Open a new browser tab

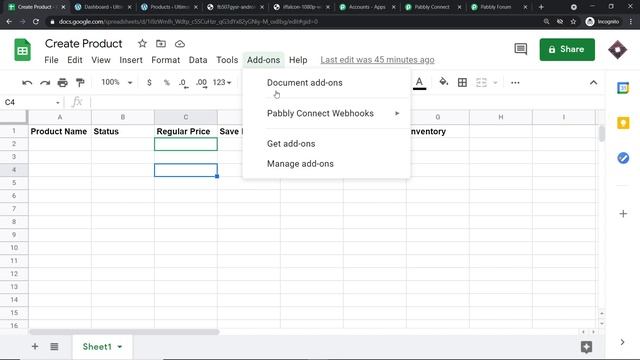[541, 7]
